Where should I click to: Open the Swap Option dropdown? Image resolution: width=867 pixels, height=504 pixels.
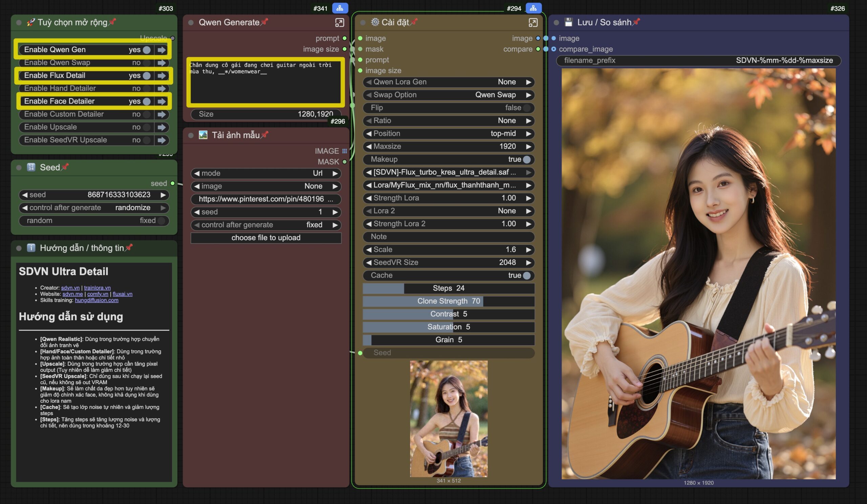(448, 95)
